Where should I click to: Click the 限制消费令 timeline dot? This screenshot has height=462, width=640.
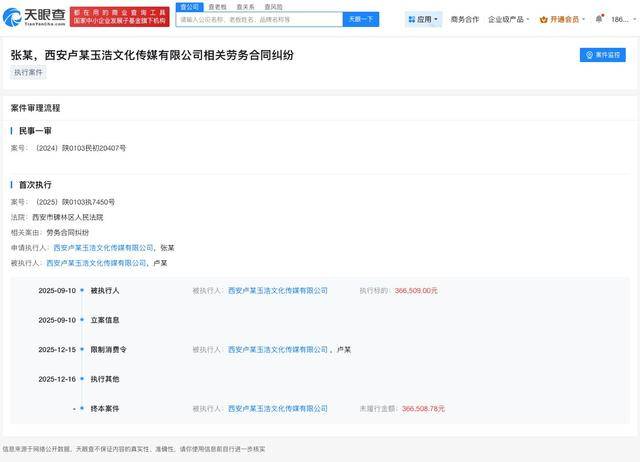[x=82, y=349]
